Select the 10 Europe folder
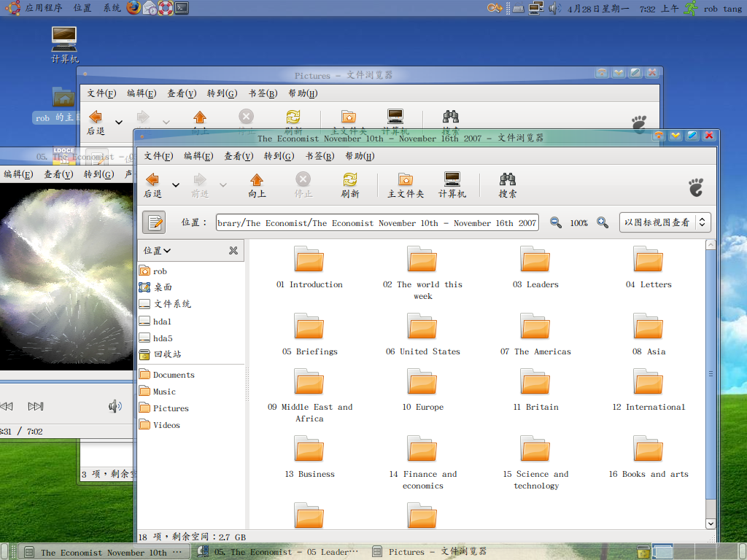The image size is (747, 560). click(x=422, y=390)
